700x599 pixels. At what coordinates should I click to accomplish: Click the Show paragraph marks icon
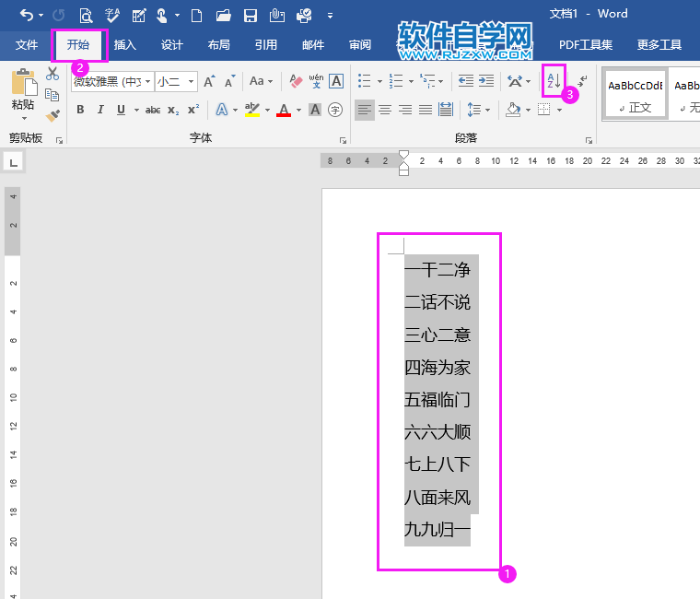[583, 81]
